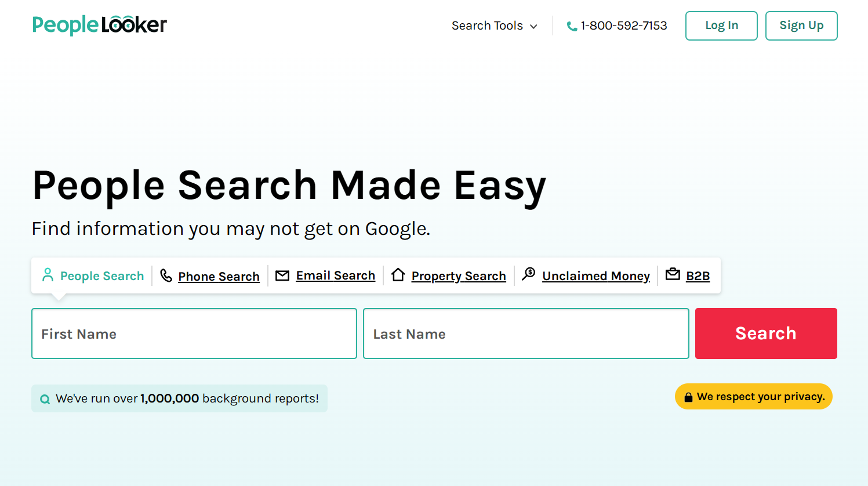This screenshot has height=486, width=868.
Task: Click the dollar icon beside Unclaimed Money
Action: click(x=528, y=274)
